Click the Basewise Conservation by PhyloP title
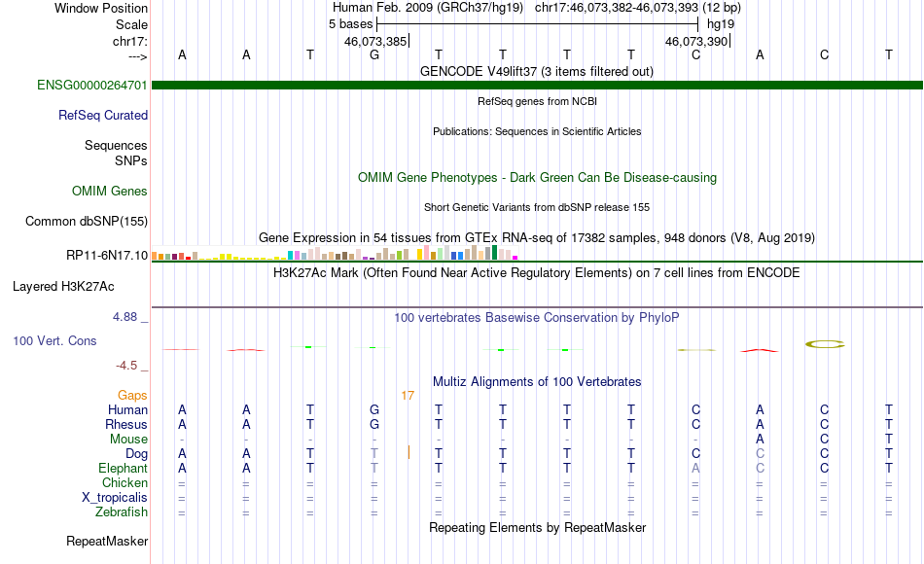Screen dimensions: 924x564 point(537,318)
